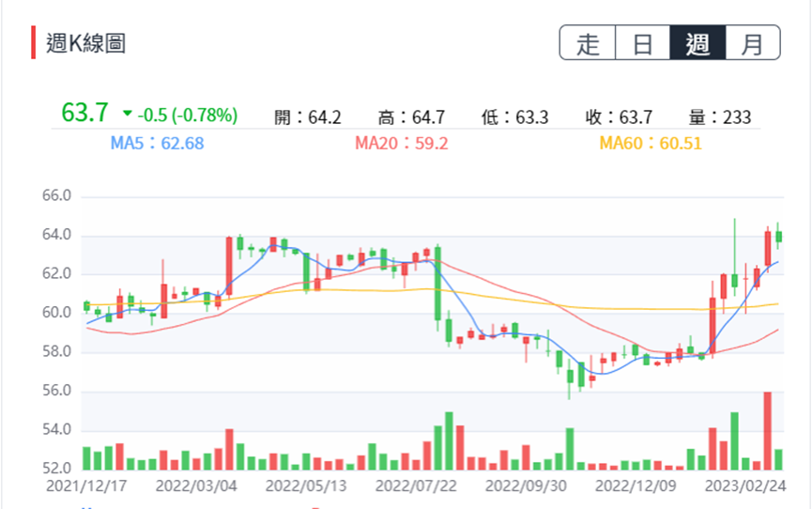The width and height of the screenshot is (812, 509).
Task: Click the 2021/12/17 date axis label
Action: 86,486
